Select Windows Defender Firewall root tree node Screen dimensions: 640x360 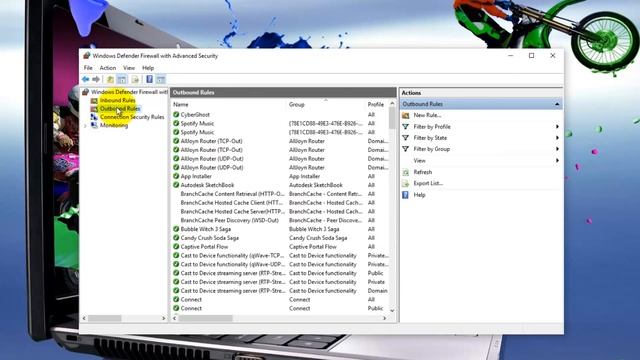[129, 92]
